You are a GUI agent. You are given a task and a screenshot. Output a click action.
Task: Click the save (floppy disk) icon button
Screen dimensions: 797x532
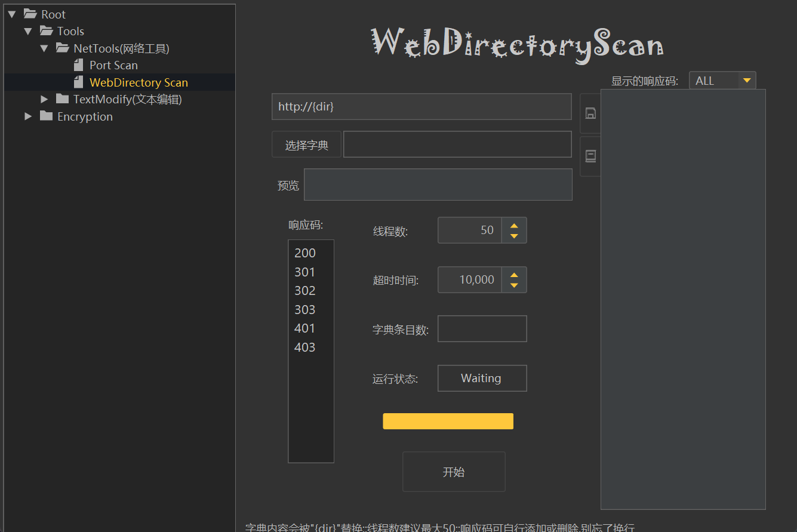590,113
